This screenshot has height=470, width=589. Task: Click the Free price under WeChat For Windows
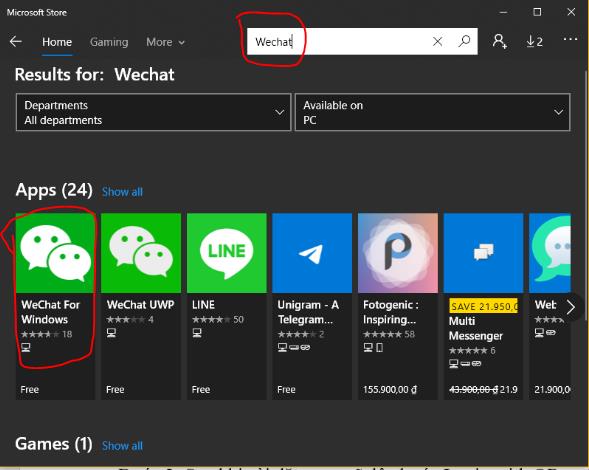[x=30, y=390]
